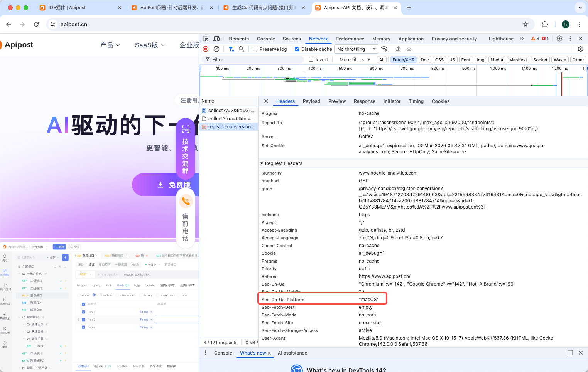The height and width of the screenshot is (372, 588).
Task: Uncheck the Disable cache checkbox
Action: click(x=297, y=49)
